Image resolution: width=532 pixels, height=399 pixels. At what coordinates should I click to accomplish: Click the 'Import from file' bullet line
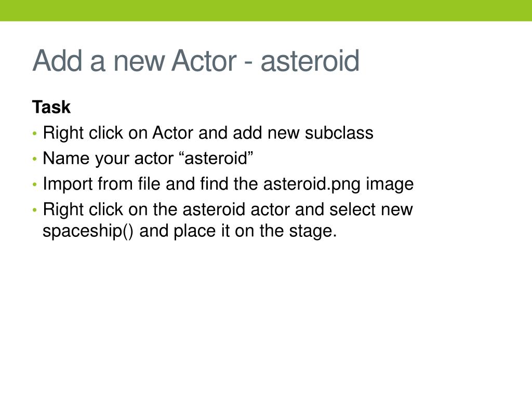click(228, 184)
